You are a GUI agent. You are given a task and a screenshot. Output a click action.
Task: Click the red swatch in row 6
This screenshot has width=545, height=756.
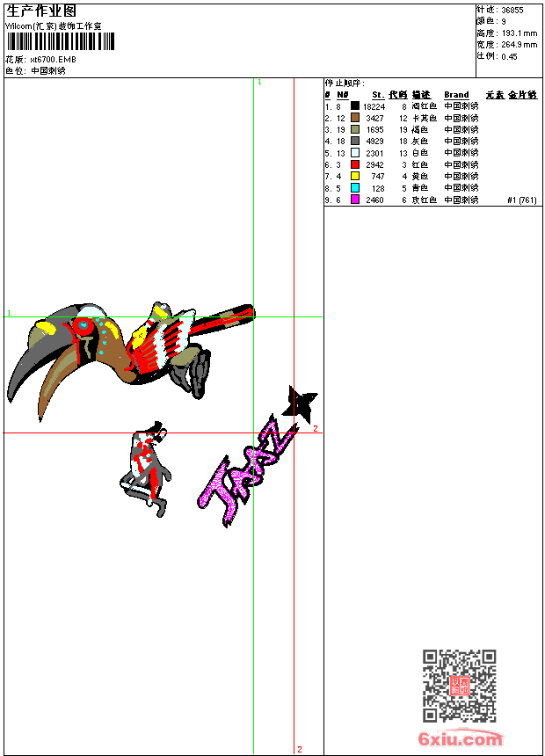[x=355, y=164]
